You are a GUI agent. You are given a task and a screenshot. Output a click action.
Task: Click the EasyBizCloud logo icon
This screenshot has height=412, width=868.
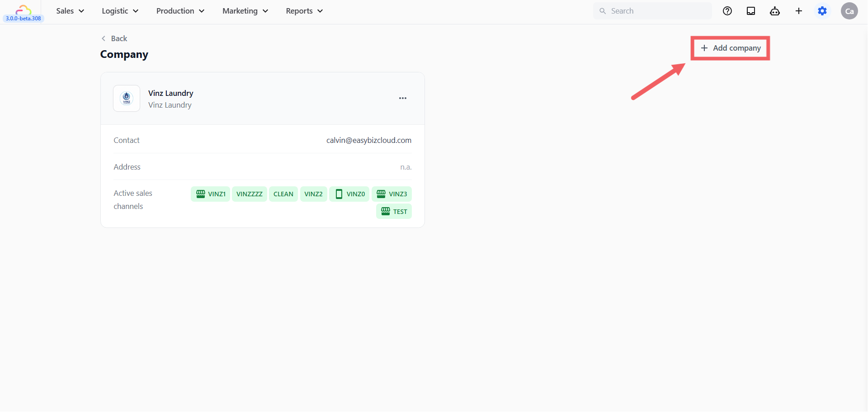click(23, 9)
